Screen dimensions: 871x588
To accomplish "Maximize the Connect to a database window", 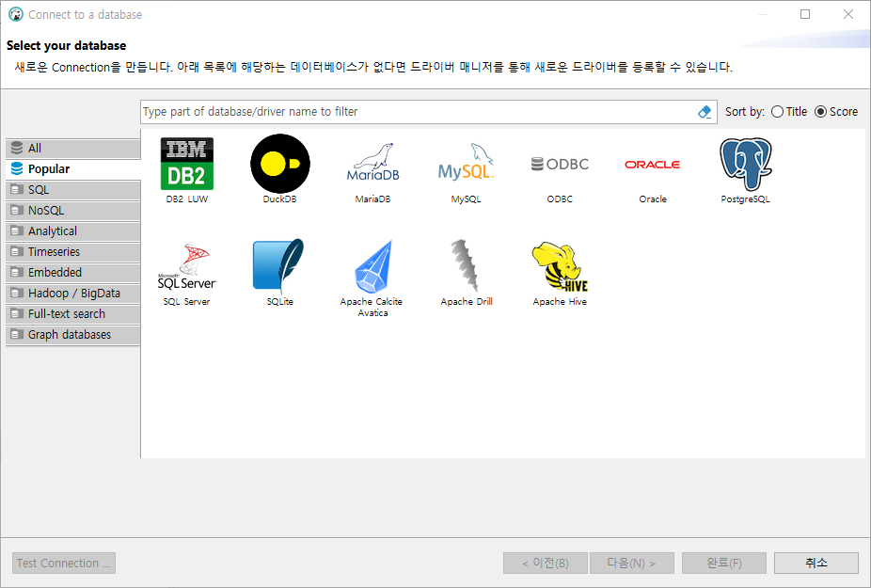I will (805, 14).
